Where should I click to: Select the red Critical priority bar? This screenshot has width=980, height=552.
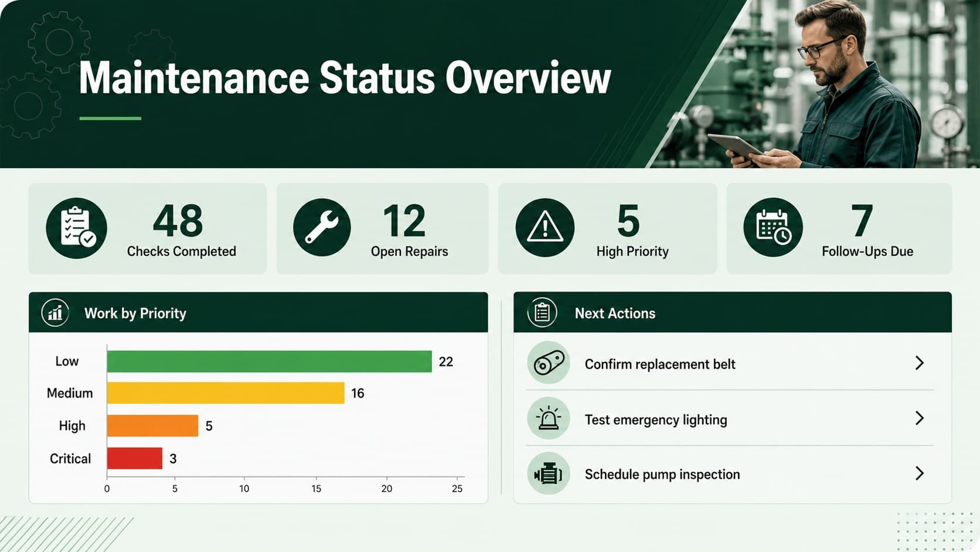(x=135, y=458)
